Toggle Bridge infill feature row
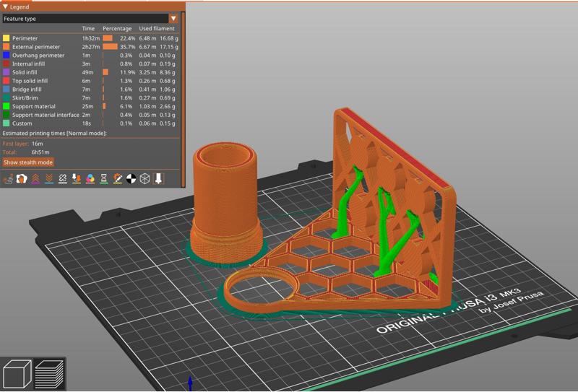The width and height of the screenshot is (578, 392). 90,90
